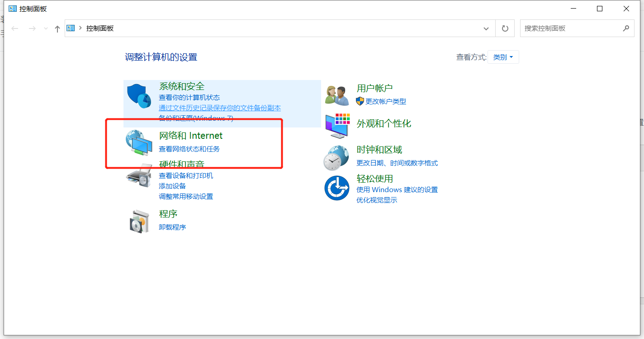Click the 程序 disc box icon
This screenshot has width=644, height=339.
click(x=139, y=221)
